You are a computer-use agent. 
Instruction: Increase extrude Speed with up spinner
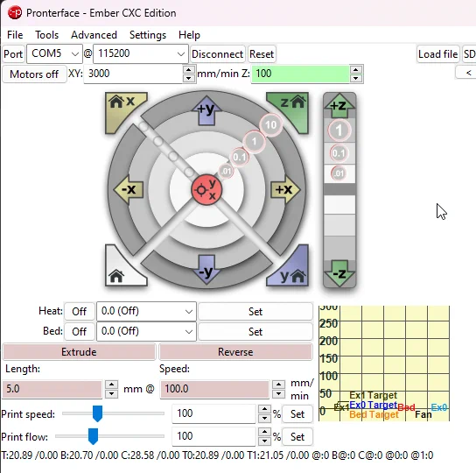278,385
